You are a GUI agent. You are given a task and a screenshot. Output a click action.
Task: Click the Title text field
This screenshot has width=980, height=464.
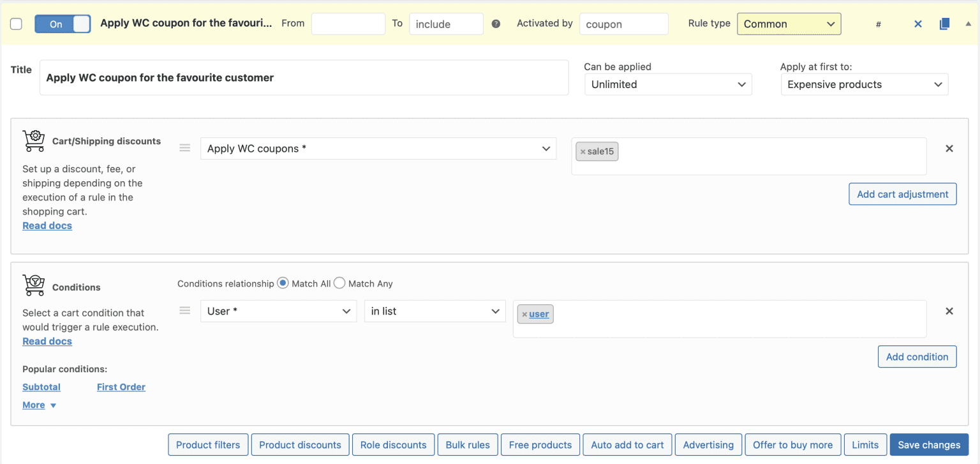click(x=304, y=78)
